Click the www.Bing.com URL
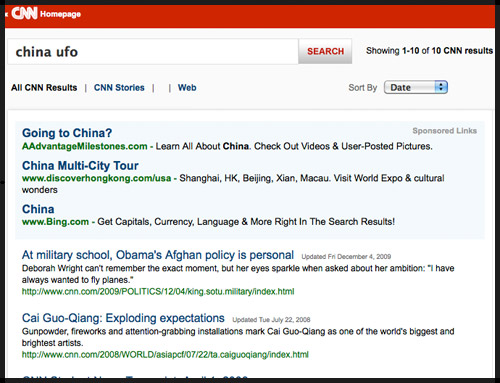Image resolution: width=500 pixels, height=383 pixels. pos(55,222)
